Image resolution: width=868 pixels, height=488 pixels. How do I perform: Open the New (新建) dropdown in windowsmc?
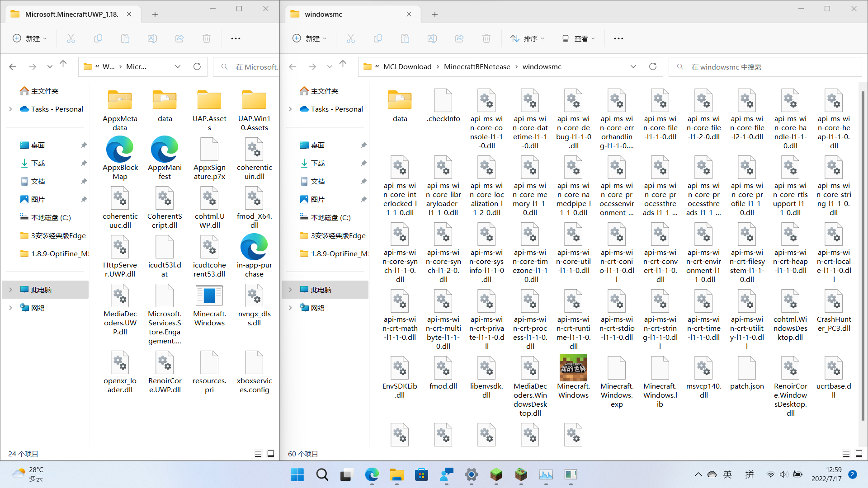pos(310,39)
